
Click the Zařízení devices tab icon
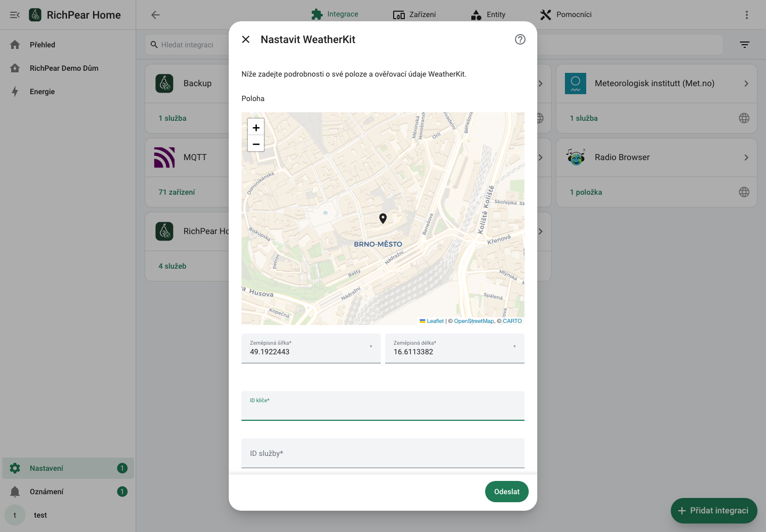pos(399,15)
